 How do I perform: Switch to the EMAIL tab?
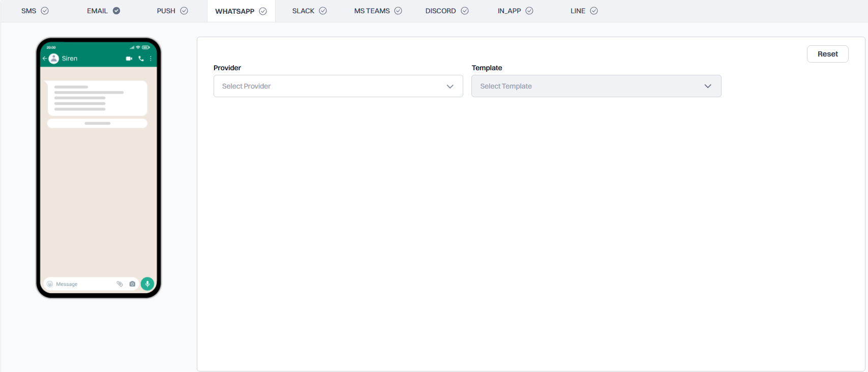(103, 11)
